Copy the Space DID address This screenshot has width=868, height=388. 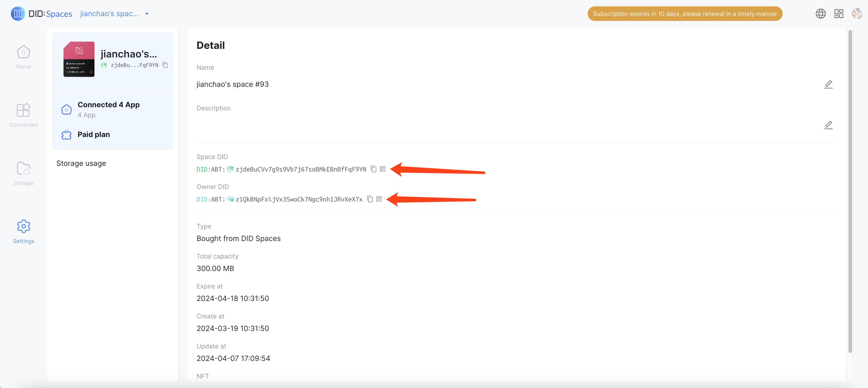[x=373, y=169]
